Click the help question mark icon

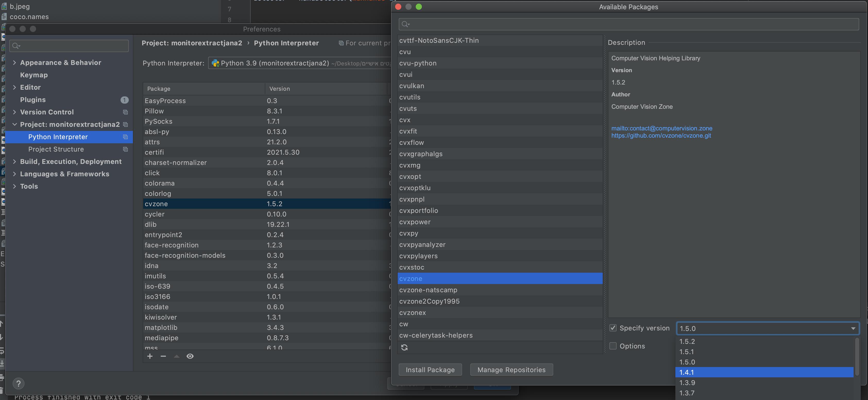(19, 383)
